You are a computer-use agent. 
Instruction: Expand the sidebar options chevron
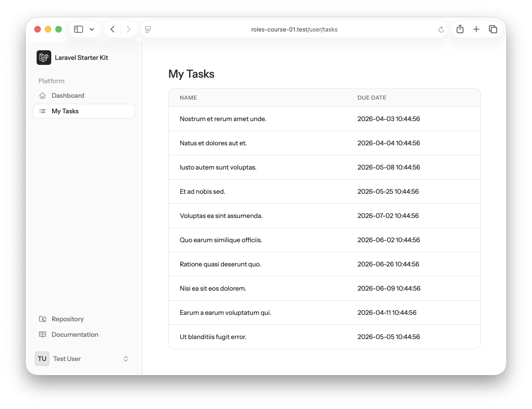(92, 29)
